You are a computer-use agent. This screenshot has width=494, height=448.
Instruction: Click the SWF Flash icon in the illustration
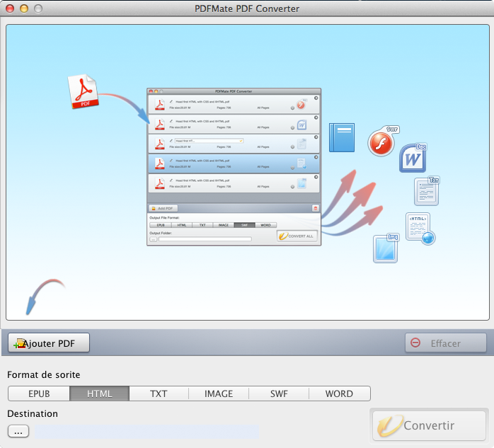coord(384,141)
